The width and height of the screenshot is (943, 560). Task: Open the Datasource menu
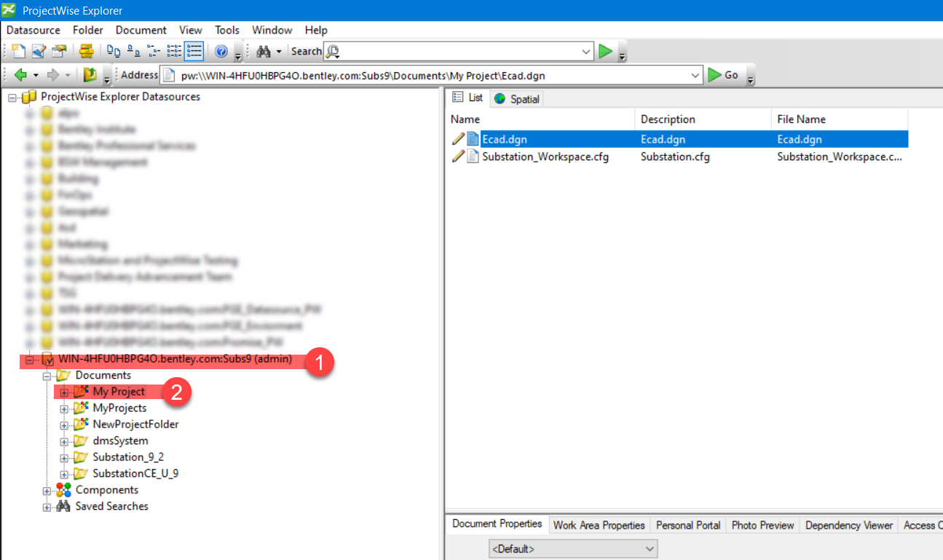(33, 30)
